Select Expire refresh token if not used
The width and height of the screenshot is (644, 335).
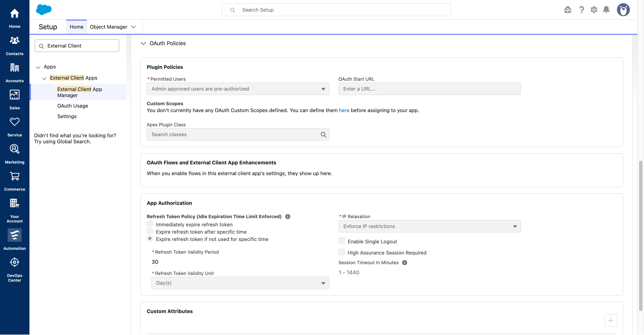pyautogui.click(x=150, y=239)
